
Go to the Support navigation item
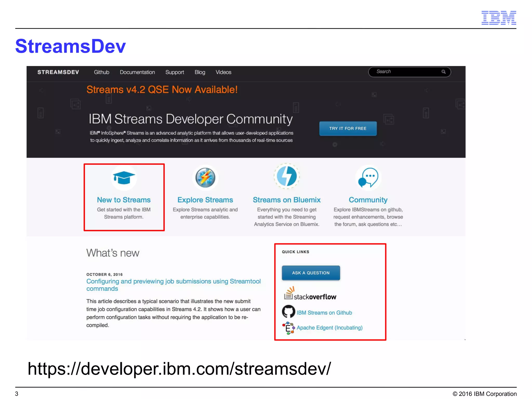tap(175, 72)
